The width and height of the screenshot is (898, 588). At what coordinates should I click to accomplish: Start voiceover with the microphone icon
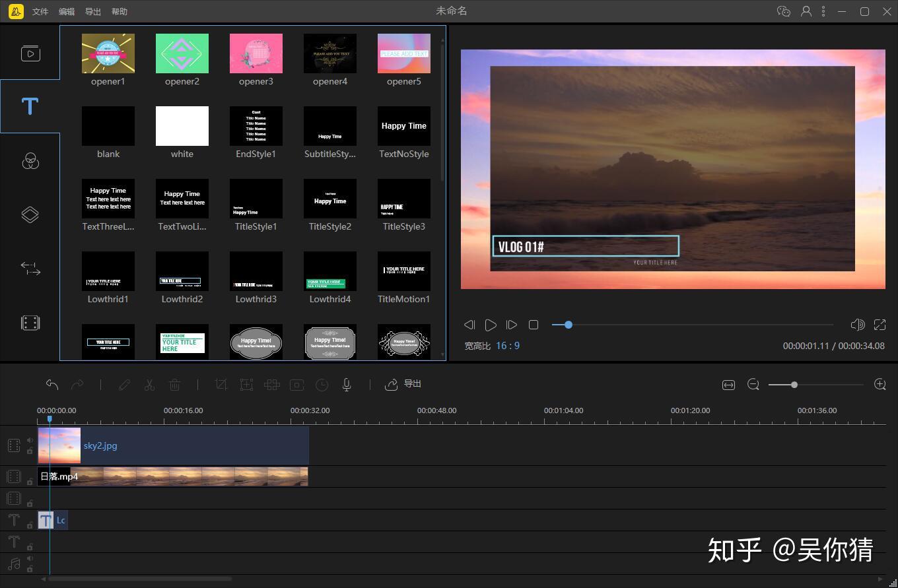coord(347,384)
